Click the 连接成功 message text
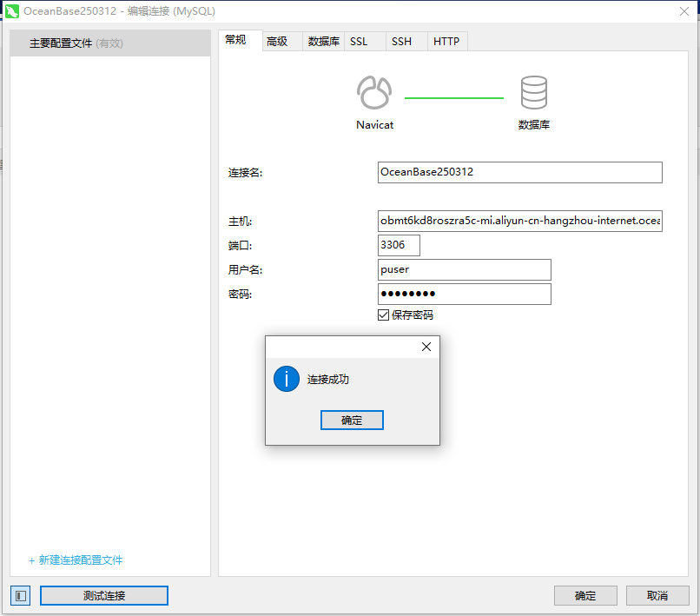The height and width of the screenshot is (616, 700). (x=328, y=380)
